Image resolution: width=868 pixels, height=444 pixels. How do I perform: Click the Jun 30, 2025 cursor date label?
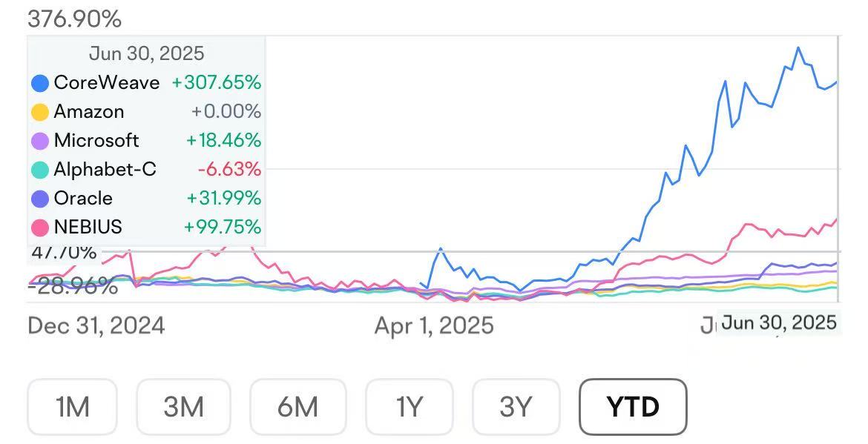click(779, 323)
